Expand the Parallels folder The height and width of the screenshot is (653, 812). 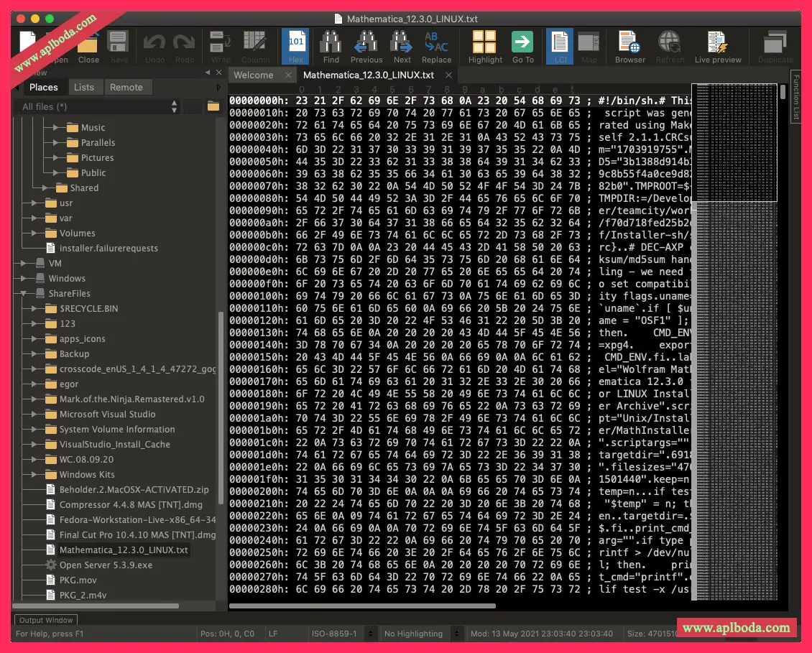pos(55,142)
